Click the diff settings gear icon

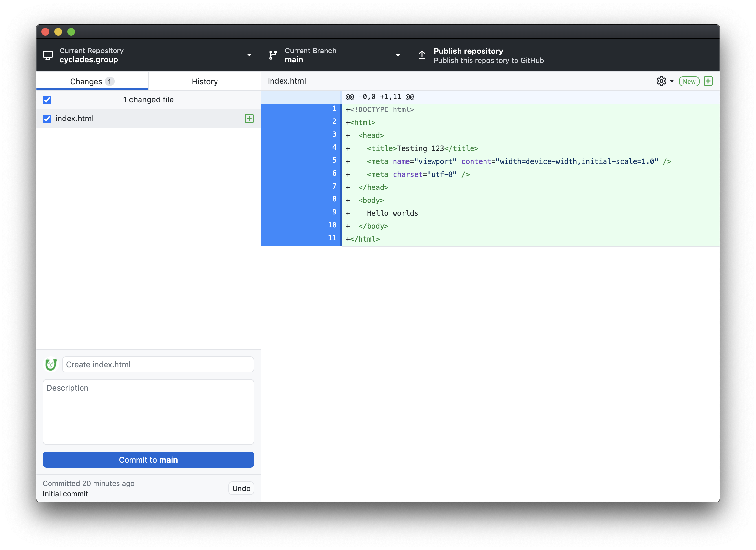[x=661, y=81]
